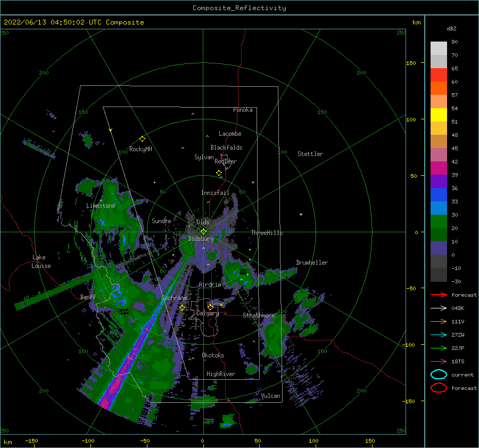The height and width of the screenshot is (448, 479).
Task: Click the ThreeHills town label
Action: coord(267,233)
